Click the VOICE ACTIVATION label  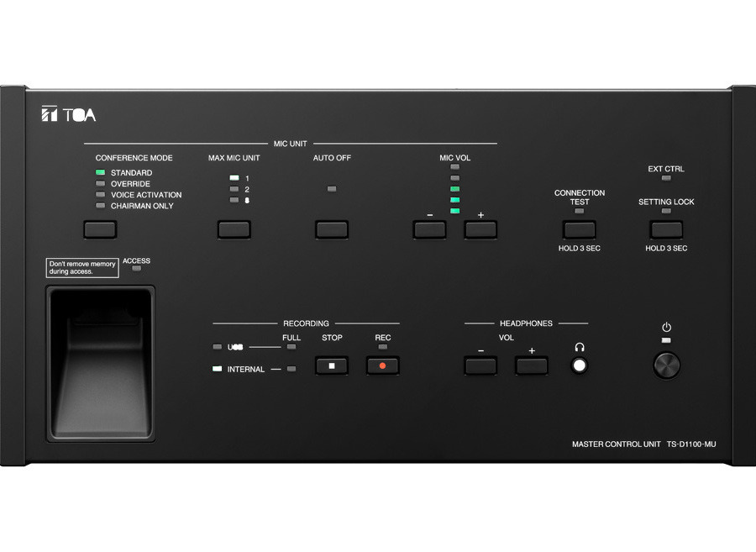point(146,195)
